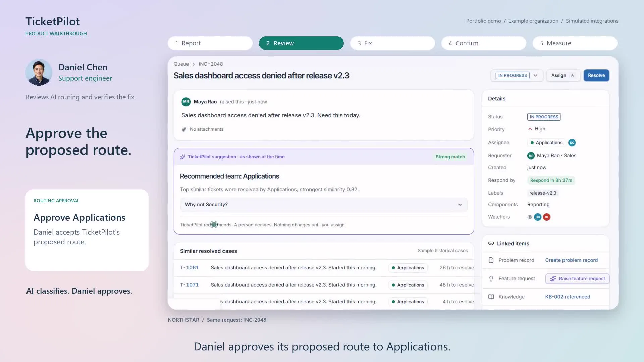Select the step 2 Review tab

[301, 43]
